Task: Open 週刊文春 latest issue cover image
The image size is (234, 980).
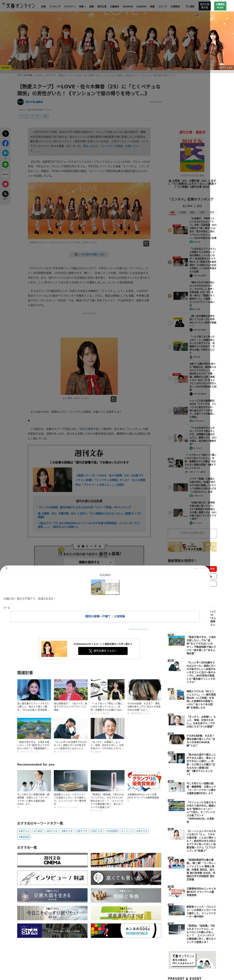Action: point(192,155)
